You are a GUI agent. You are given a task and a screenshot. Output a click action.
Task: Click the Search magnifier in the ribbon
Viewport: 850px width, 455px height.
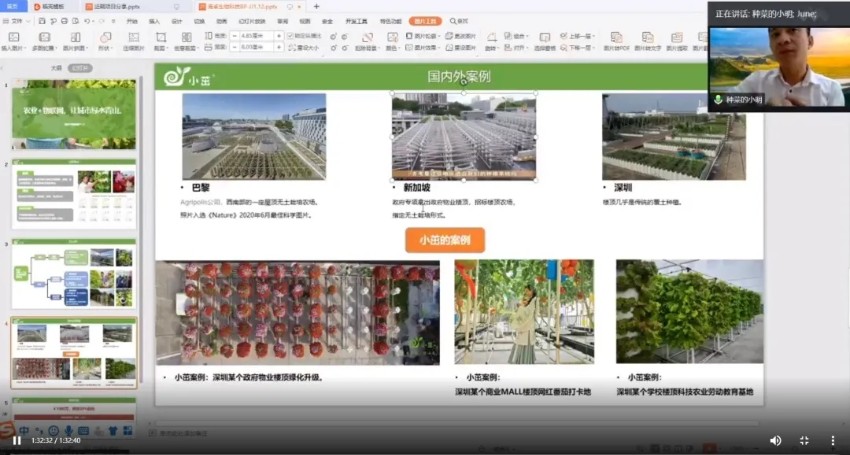tap(453, 21)
